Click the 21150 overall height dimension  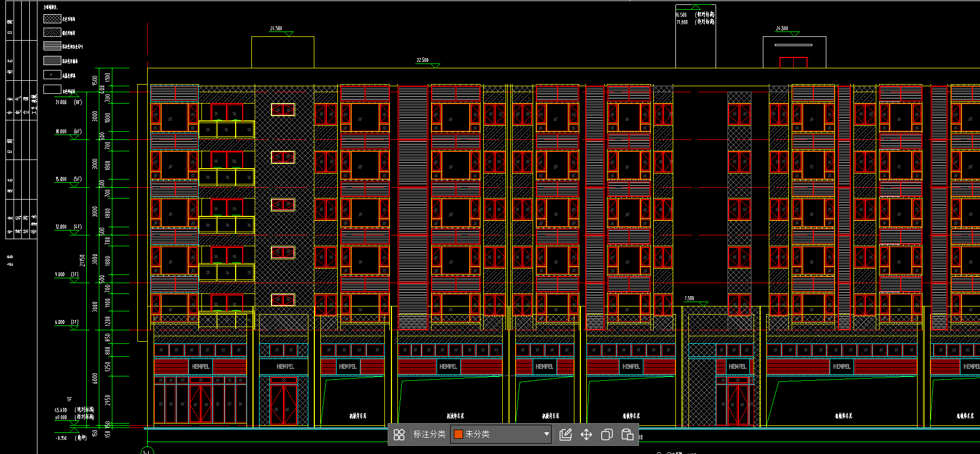[x=83, y=260]
